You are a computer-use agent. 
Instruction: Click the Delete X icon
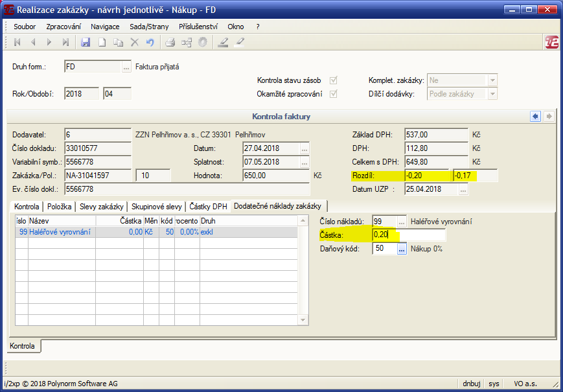point(134,42)
